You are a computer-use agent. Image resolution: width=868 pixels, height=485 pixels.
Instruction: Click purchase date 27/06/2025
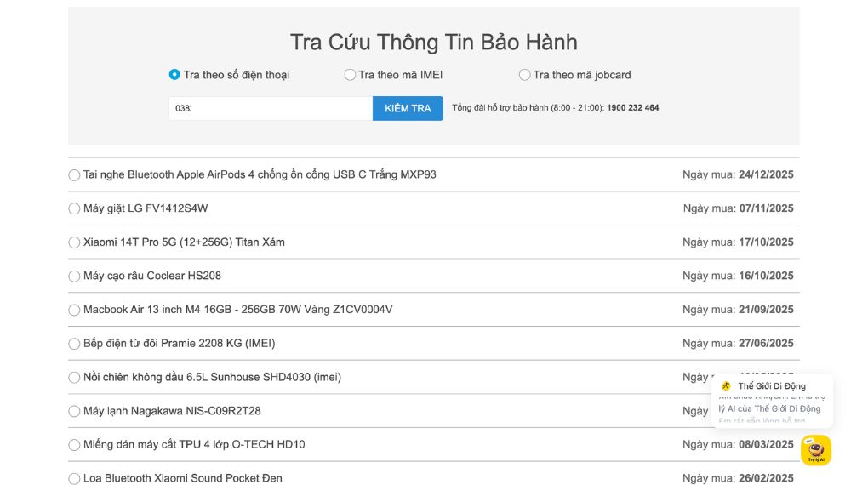coord(766,343)
